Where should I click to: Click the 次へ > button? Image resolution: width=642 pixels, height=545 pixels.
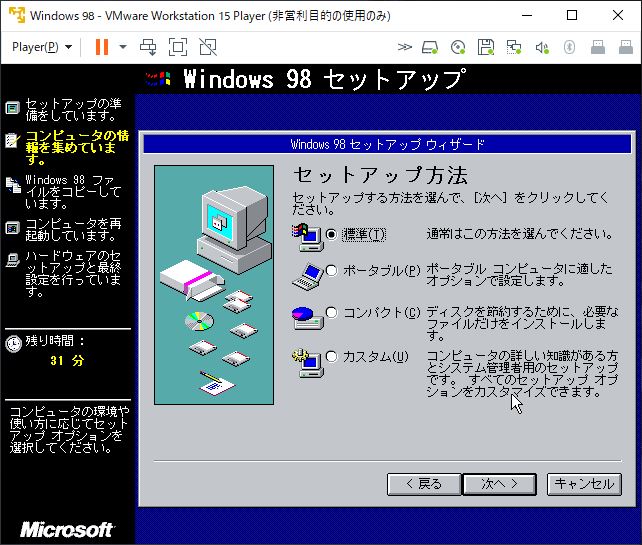point(500,484)
